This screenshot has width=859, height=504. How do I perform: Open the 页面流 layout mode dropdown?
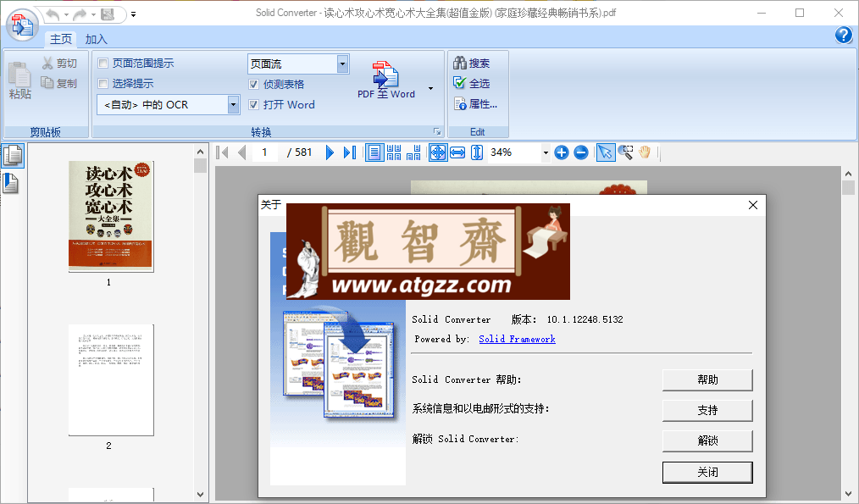point(342,64)
